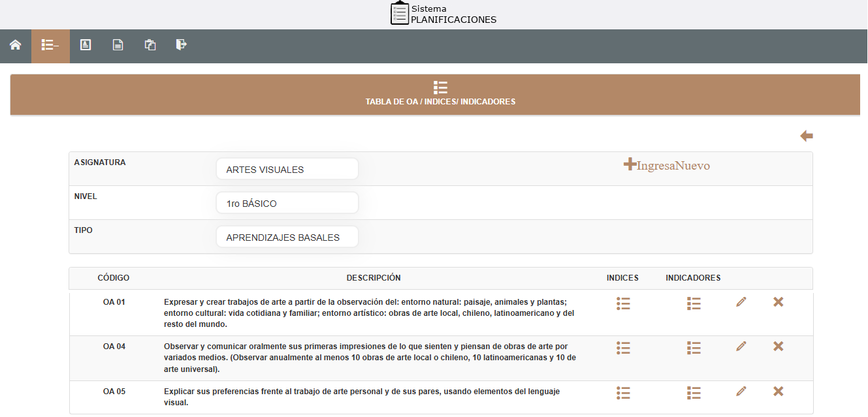This screenshot has width=868, height=417.
Task: Click the TABLA DE OA / INDICES/ INDICADORES title
Action: 441,102
